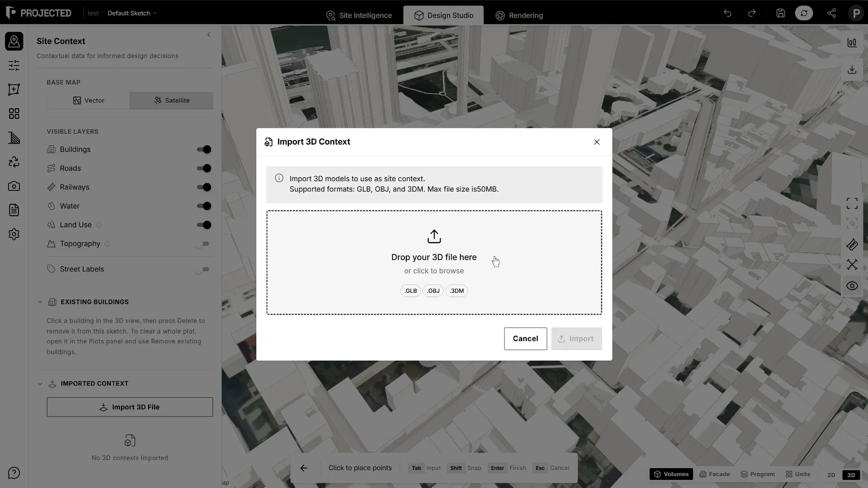The image size is (868, 488).
Task: Click the sync refresh icon
Action: click(x=804, y=13)
